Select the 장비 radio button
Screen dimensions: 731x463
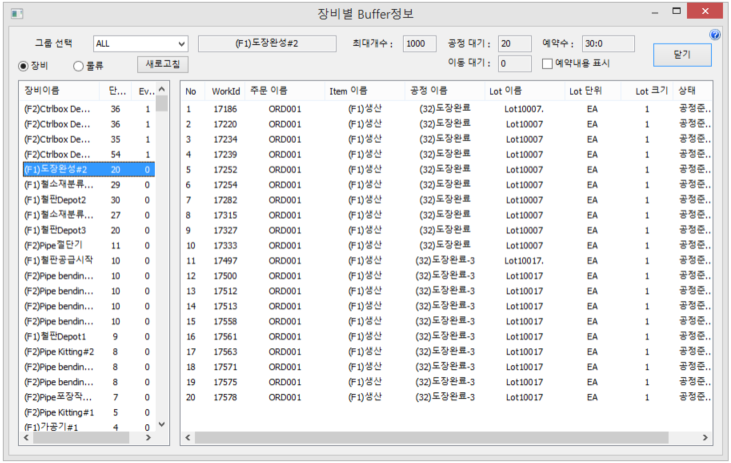(25, 66)
